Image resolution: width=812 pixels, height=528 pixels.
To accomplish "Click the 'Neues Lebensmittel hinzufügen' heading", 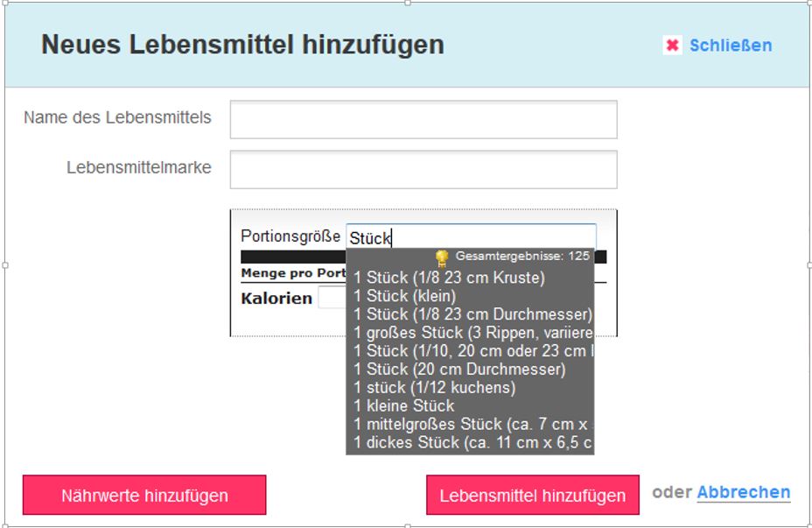I will point(242,45).
